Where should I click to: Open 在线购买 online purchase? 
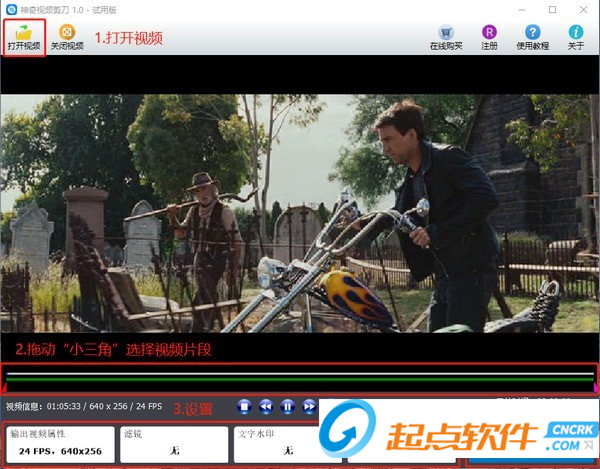pyautogui.click(x=446, y=37)
